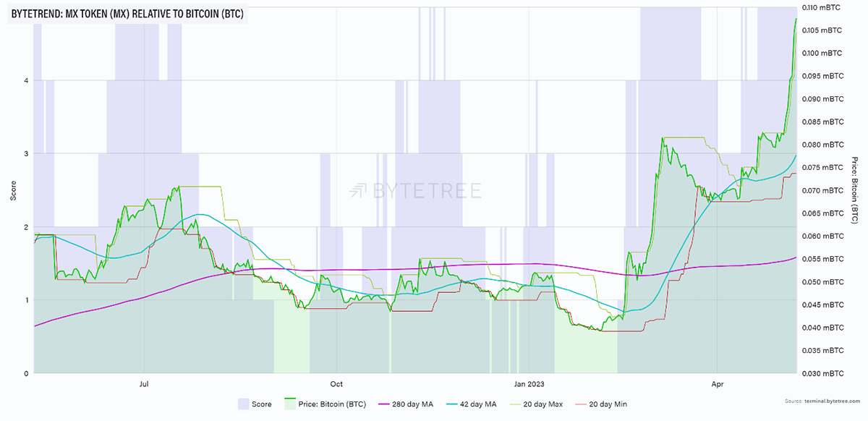868x421 pixels.
Task: Click the 0.070 mBTC price axis label
Action: pos(821,190)
